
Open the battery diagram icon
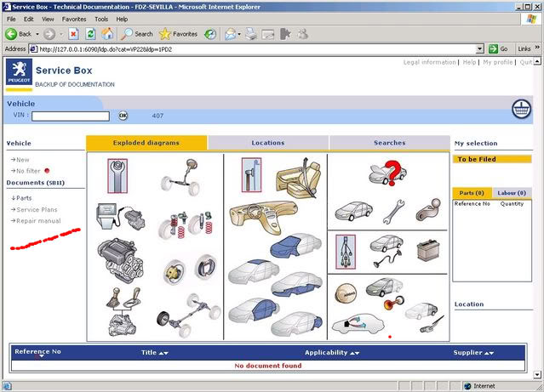tap(427, 251)
